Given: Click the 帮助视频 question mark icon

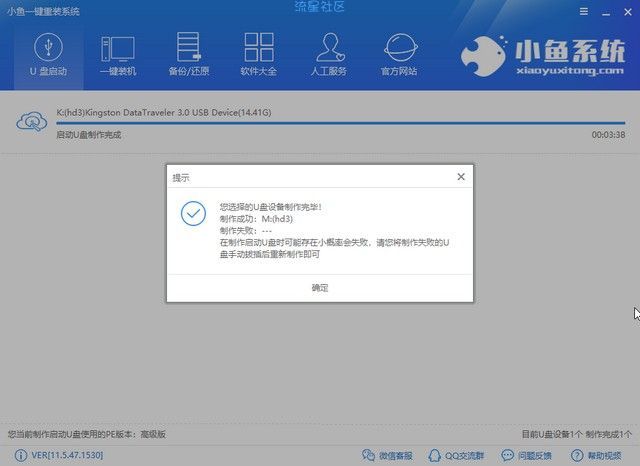Looking at the screenshot, I should pos(577,455).
